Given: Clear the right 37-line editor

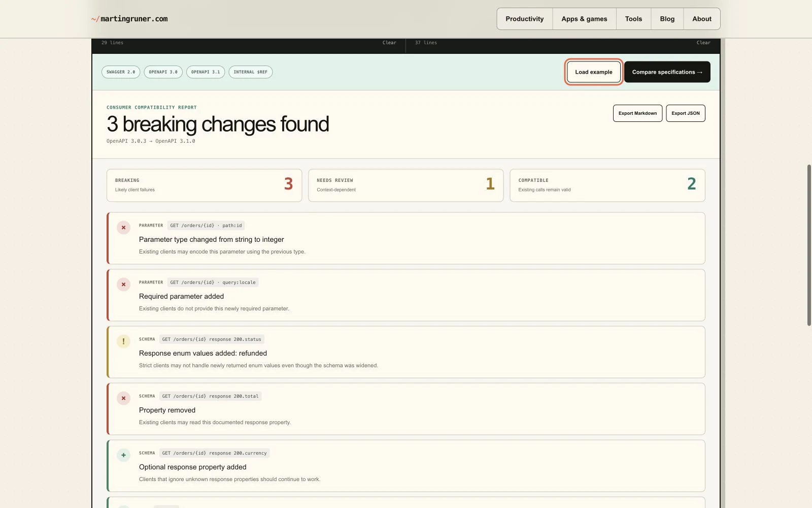Looking at the screenshot, I should pos(703,43).
